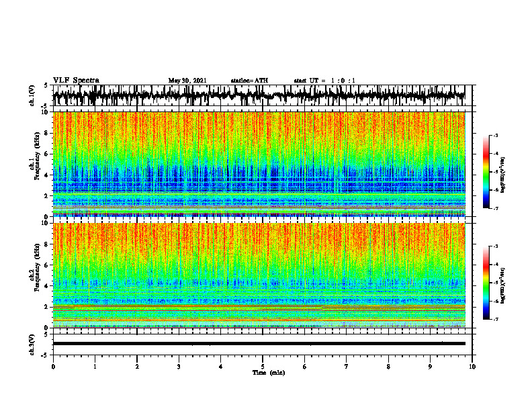Click the "1" tick label on Time axis
This screenshot has height=411, width=532.
pos(95,367)
